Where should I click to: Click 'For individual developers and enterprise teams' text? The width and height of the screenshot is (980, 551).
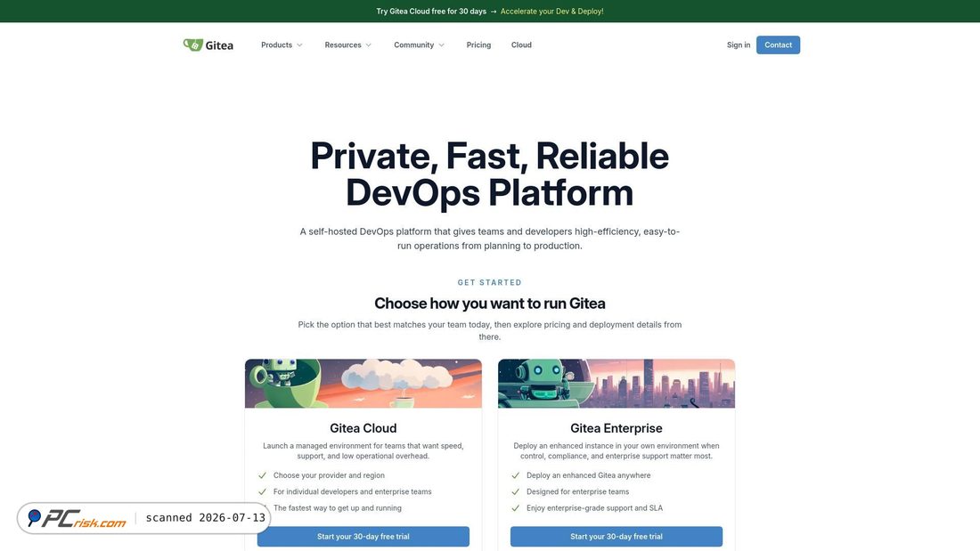[353, 491]
